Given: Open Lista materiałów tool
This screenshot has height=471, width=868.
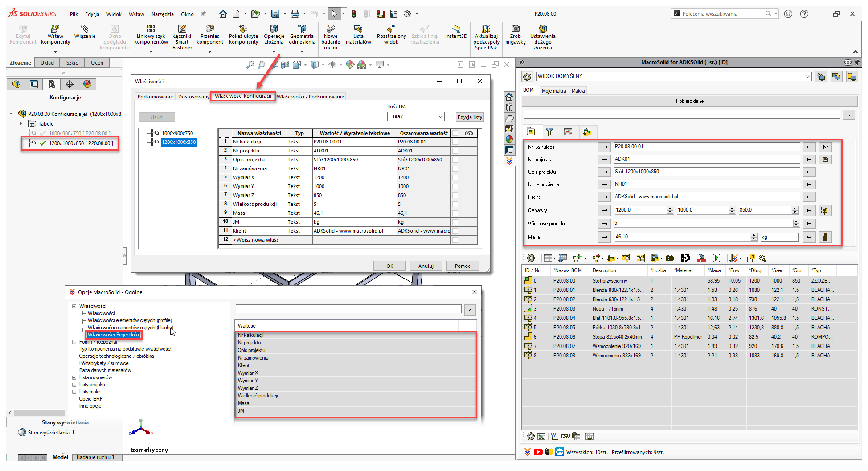Looking at the screenshot, I should click(358, 34).
